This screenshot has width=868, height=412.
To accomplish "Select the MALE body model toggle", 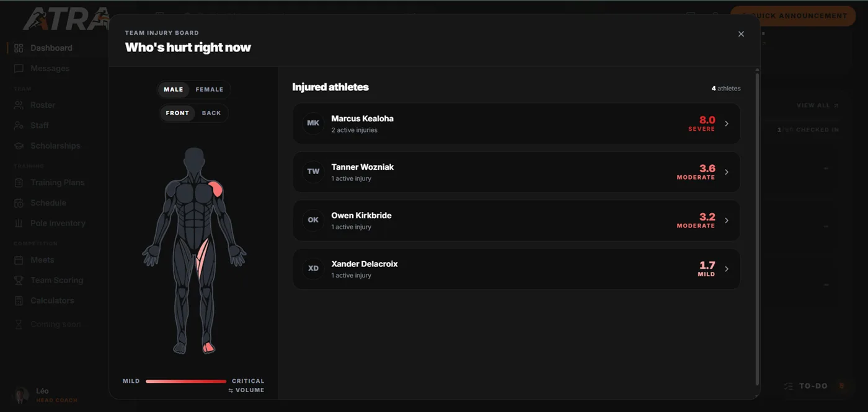I will coord(174,90).
